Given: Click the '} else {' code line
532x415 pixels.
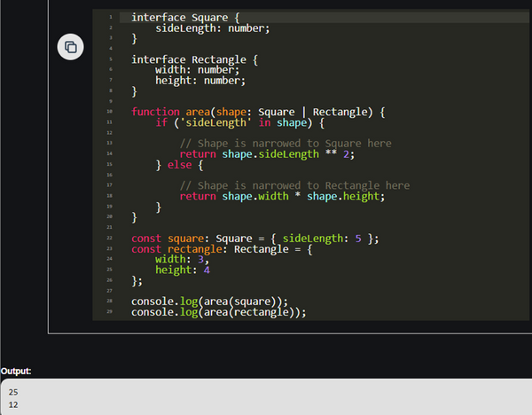Looking at the screenshot, I should point(179,165).
